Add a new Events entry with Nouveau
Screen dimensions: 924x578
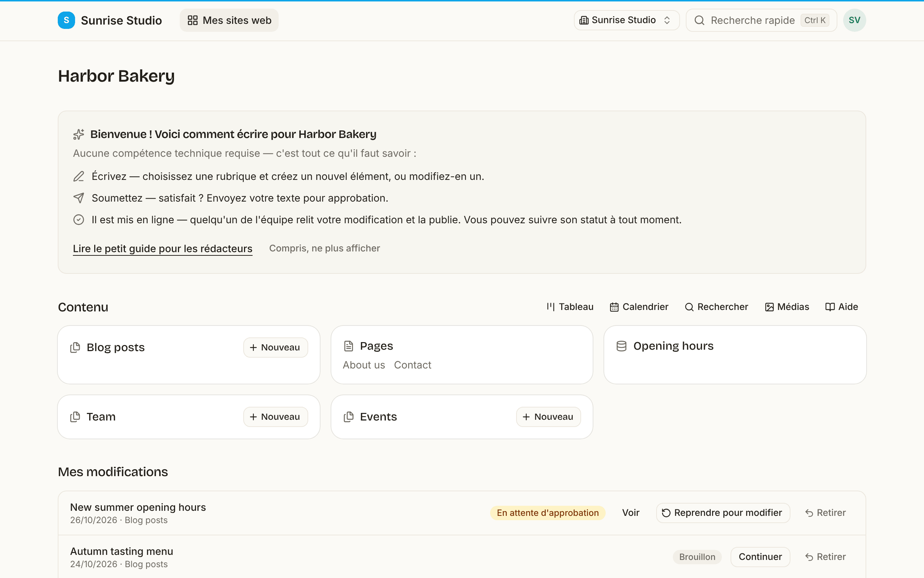(548, 417)
